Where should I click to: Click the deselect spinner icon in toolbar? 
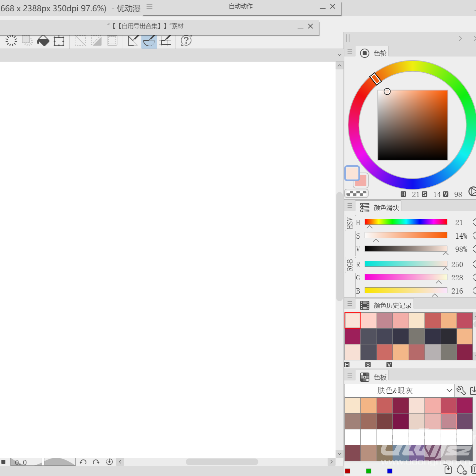11,41
